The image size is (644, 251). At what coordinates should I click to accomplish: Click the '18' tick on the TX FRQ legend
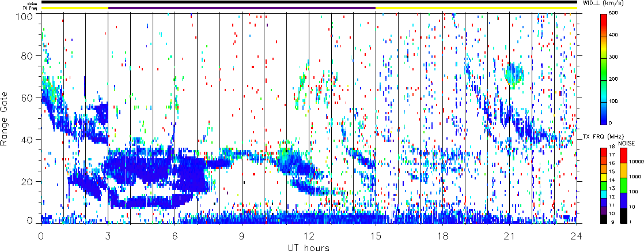click(612, 147)
